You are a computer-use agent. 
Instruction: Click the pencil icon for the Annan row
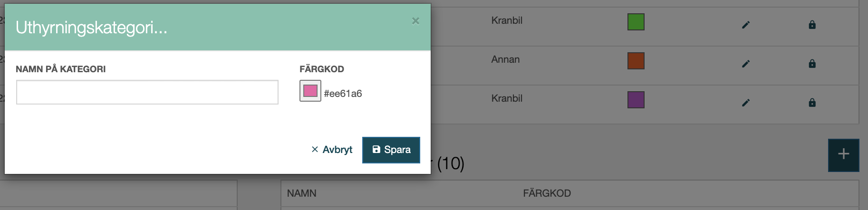tap(746, 64)
